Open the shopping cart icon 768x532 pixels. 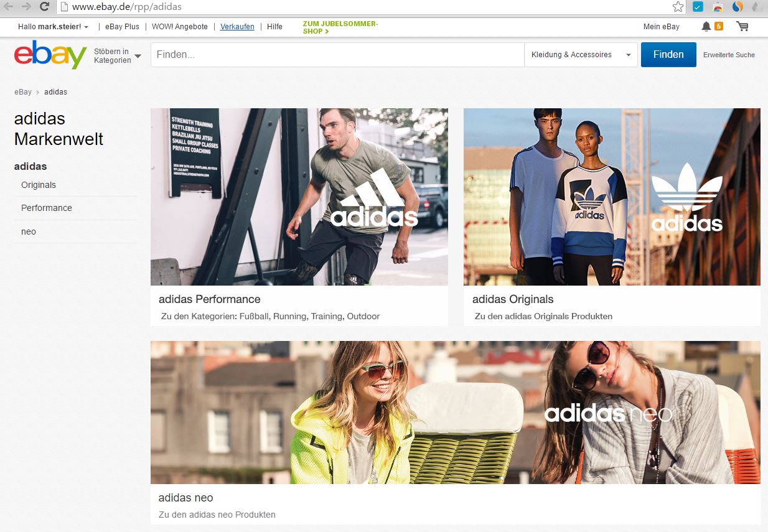[742, 26]
